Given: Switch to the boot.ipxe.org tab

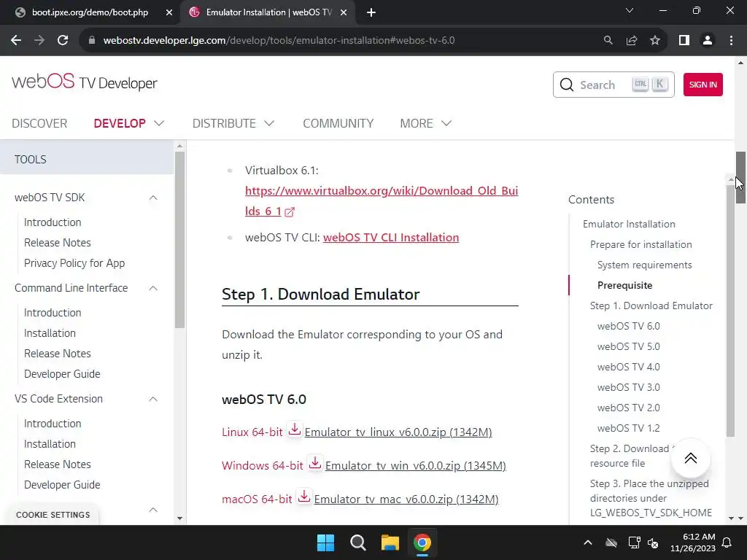Looking at the screenshot, I should 90,12.
